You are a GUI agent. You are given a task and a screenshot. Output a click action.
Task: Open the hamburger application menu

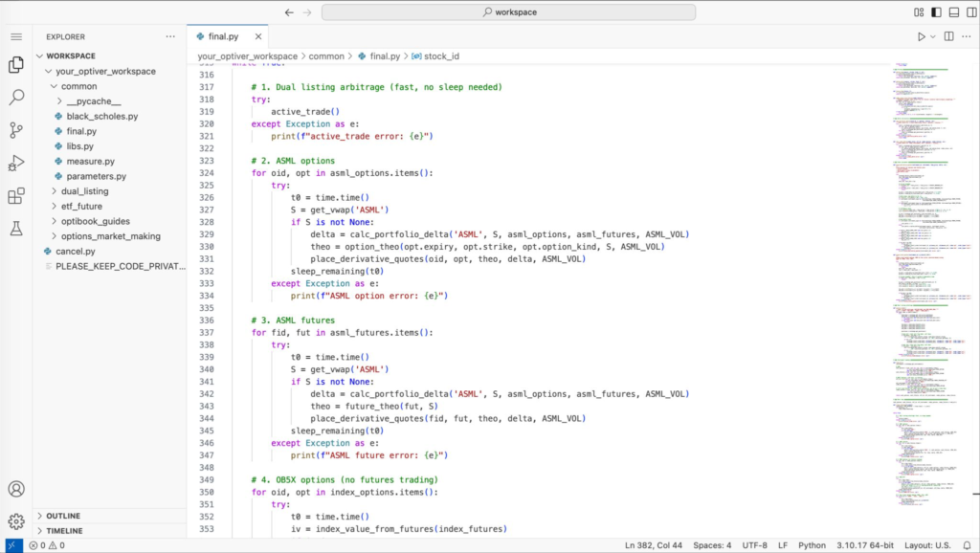16,37
